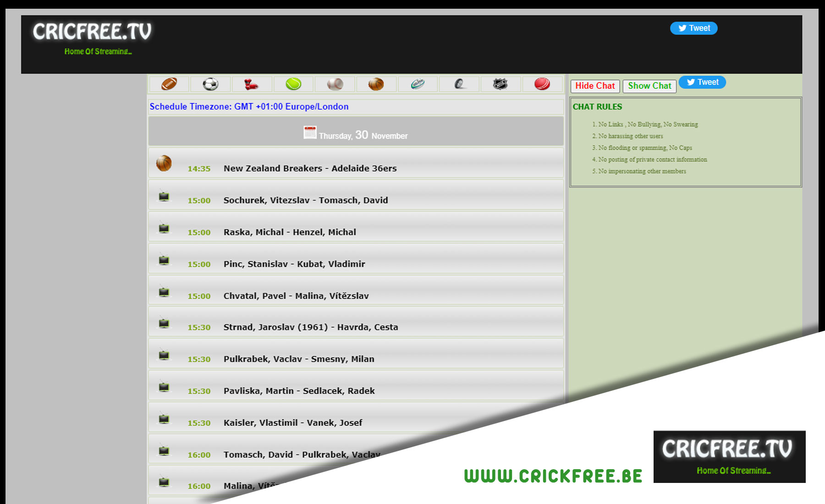825x504 pixels.
Task: Open the baseball sport category
Action: click(335, 84)
